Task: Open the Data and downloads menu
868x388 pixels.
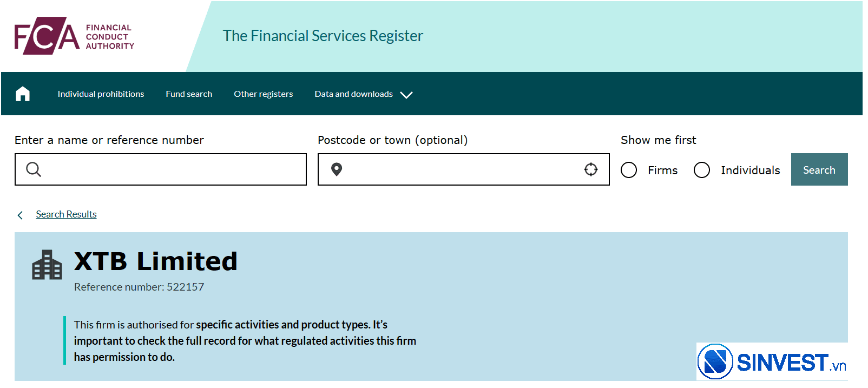Action: click(x=353, y=94)
